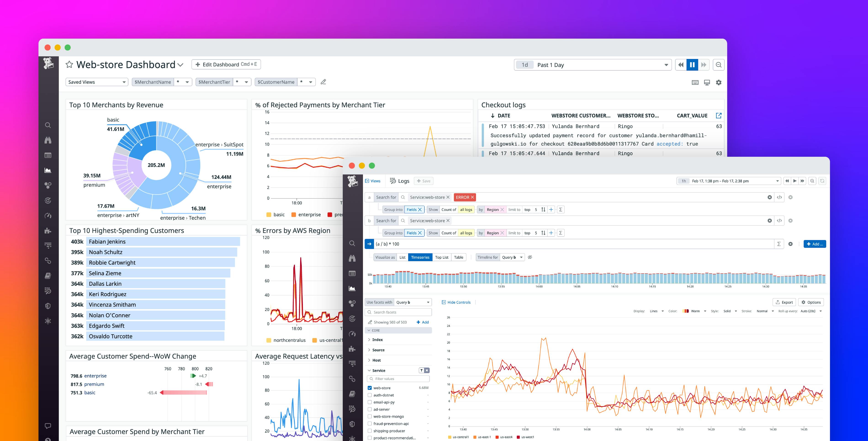Select the Notebooks book icon
This screenshot has width=868, height=441.
click(48, 274)
